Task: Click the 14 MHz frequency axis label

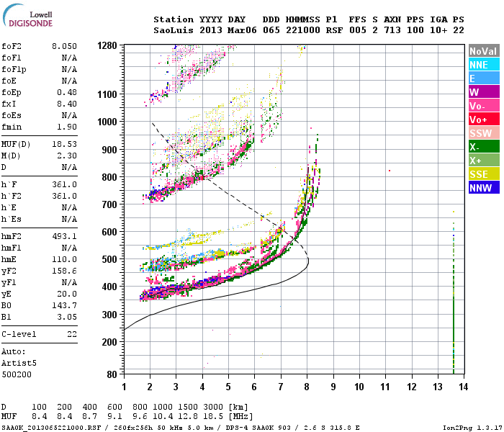Action: tap(464, 387)
